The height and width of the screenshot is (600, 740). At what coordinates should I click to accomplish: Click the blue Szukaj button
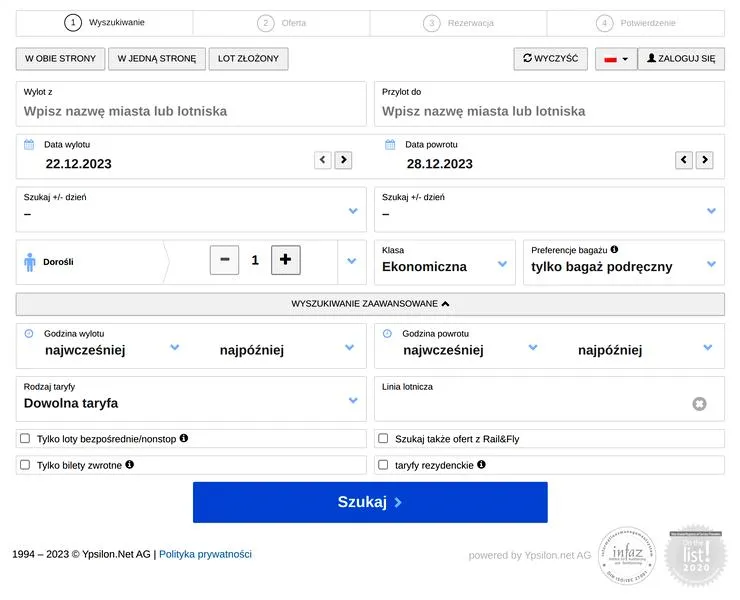370,502
